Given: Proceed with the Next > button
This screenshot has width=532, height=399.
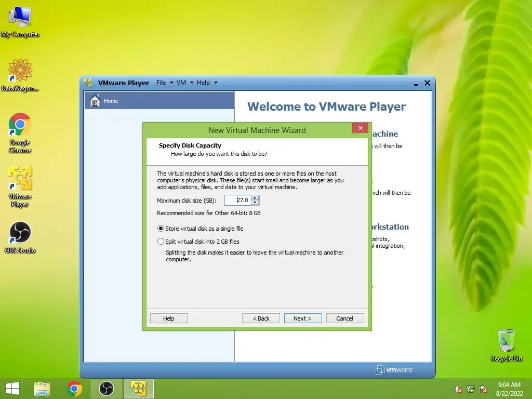Looking at the screenshot, I should [303, 318].
